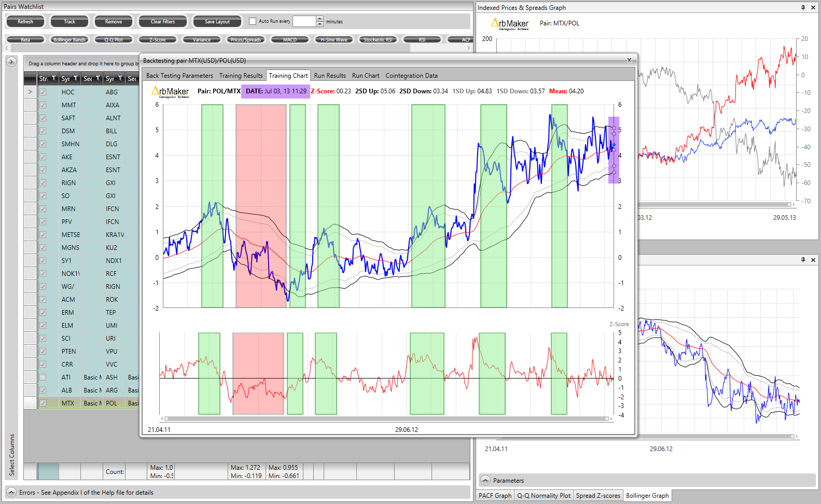The height and width of the screenshot is (504, 821).
Task: Toggle the checkbox in the AKZA row
Action: (43, 170)
